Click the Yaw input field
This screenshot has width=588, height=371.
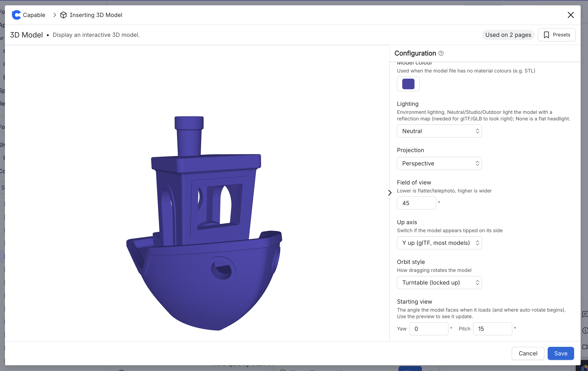[x=429, y=329]
